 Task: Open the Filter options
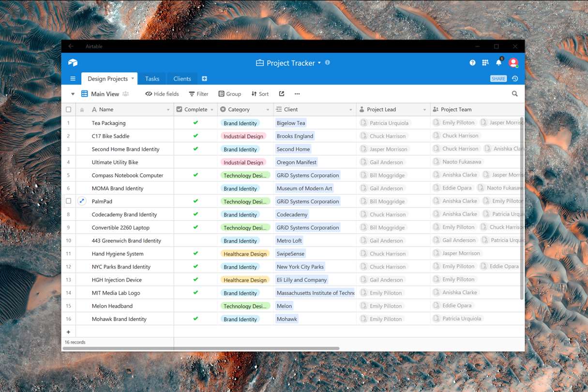198,94
